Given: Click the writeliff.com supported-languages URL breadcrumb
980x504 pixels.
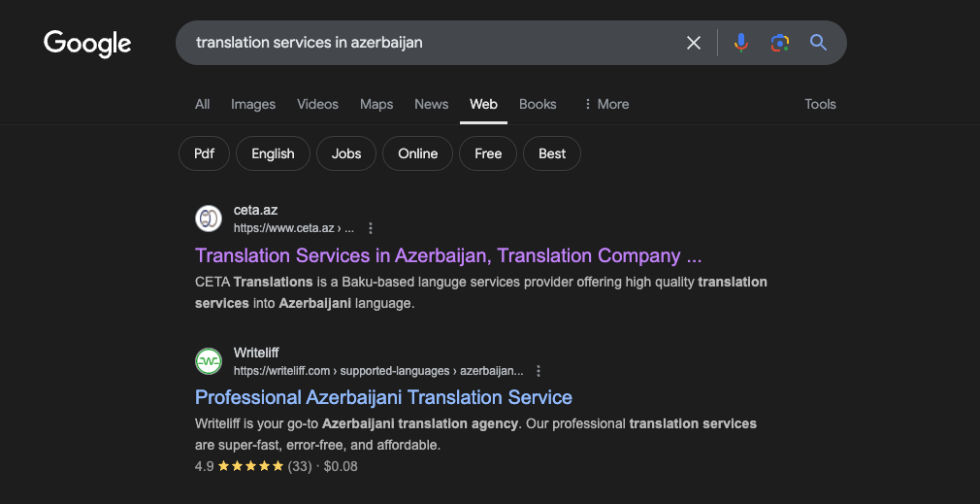Looking at the screenshot, I should 378,371.
